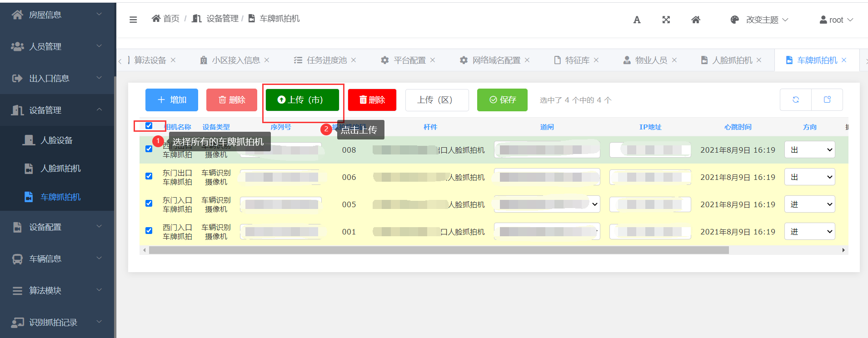Click the home icon in top-right toolbar

[x=696, y=20]
